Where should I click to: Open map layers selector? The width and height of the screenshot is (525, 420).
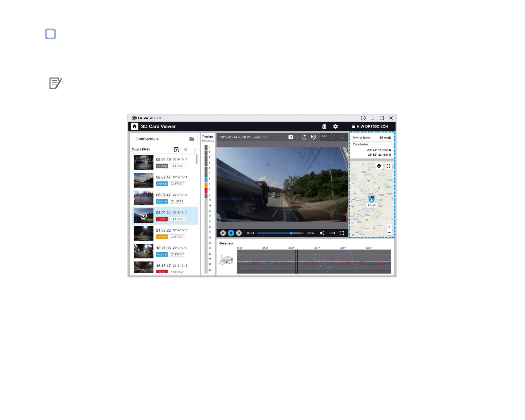pyautogui.click(x=379, y=166)
